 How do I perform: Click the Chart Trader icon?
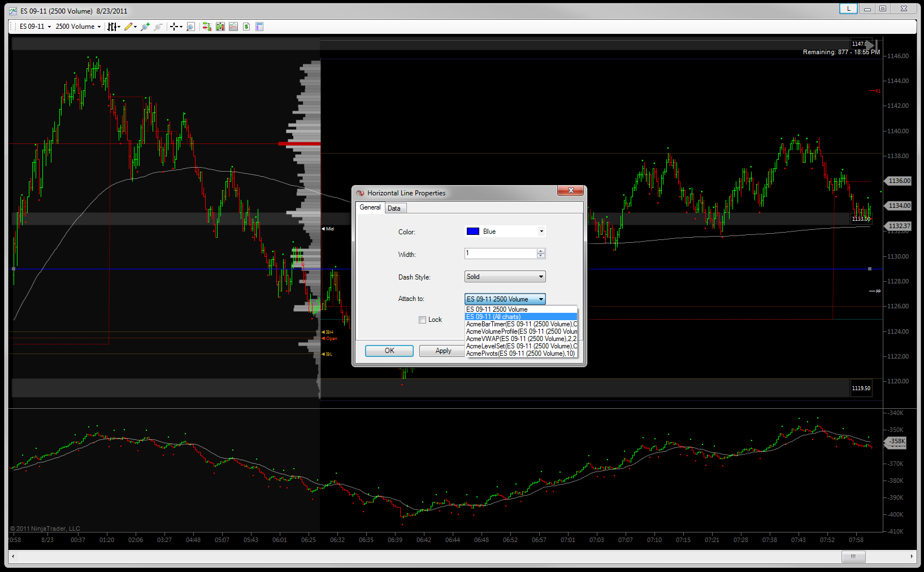(207, 27)
